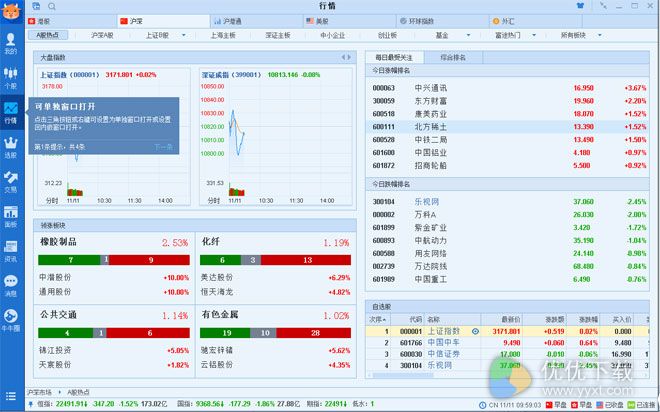Click the shrink arrows icon in title bar
Viewport: 660px width, 412px height.
(x=603, y=6)
